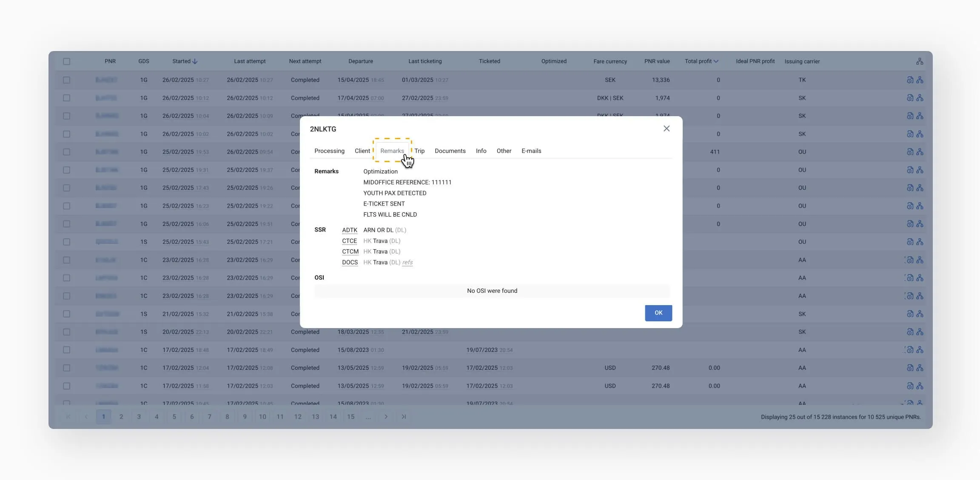The width and height of the screenshot is (980, 480).
Task: Open the refs link beside DOCS
Action: tap(407, 263)
